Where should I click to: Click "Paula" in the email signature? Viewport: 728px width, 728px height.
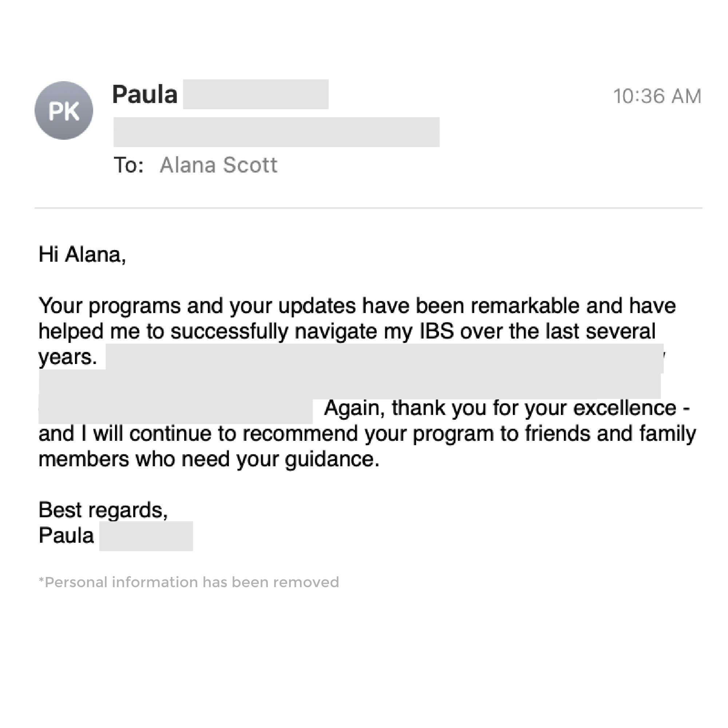pos(66,535)
